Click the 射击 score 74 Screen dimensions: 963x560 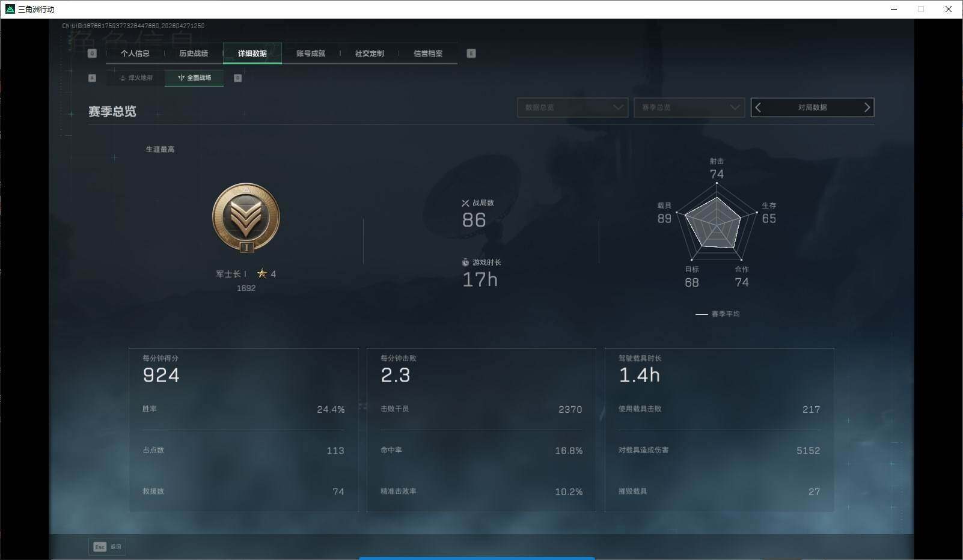coord(717,174)
